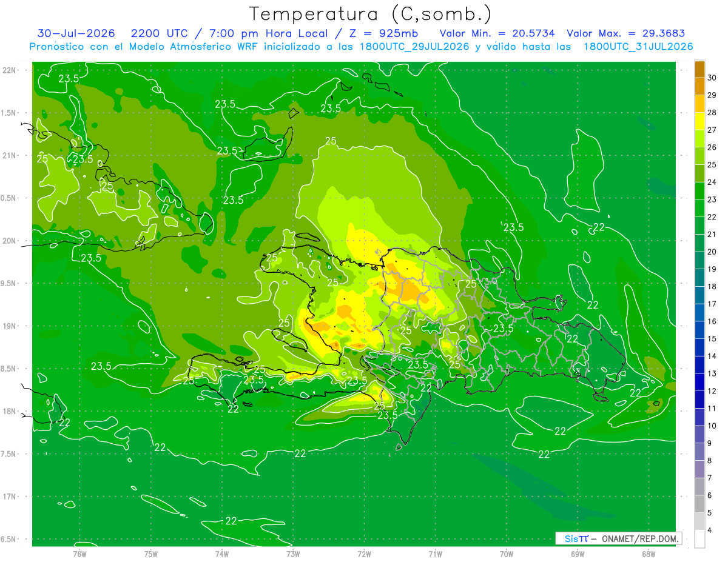Click the '69W' longitude axis label
This screenshot has height=562, width=728.
[578, 554]
